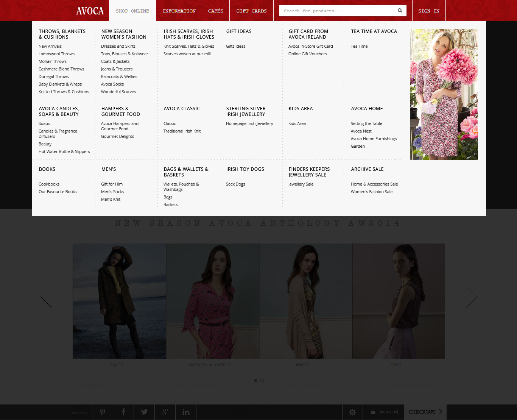Open Facebook social icon in footer

(x=123, y=412)
